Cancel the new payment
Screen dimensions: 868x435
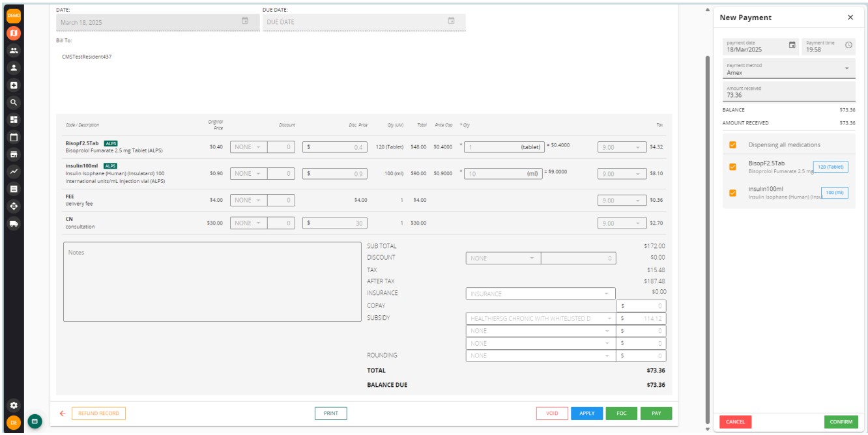click(735, 422)
